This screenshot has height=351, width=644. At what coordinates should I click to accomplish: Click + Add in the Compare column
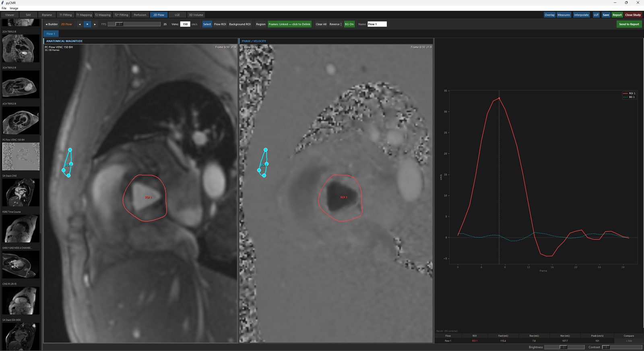629,341
